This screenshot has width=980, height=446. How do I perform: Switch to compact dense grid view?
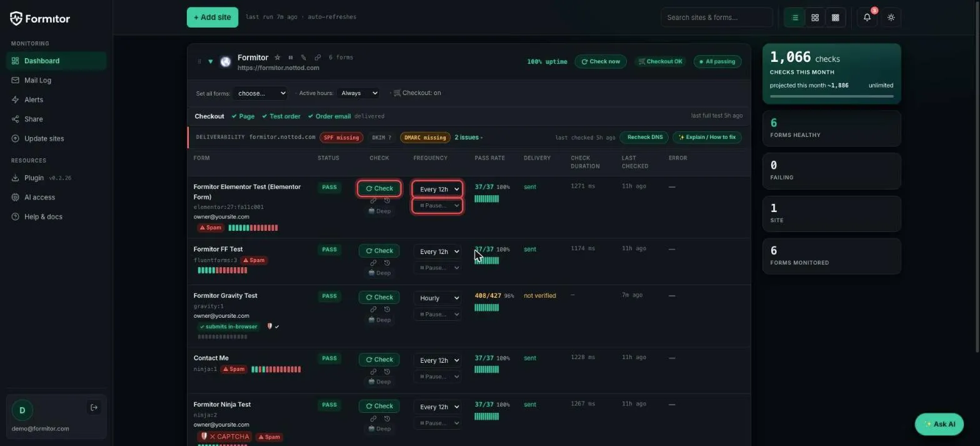(835, 18)
